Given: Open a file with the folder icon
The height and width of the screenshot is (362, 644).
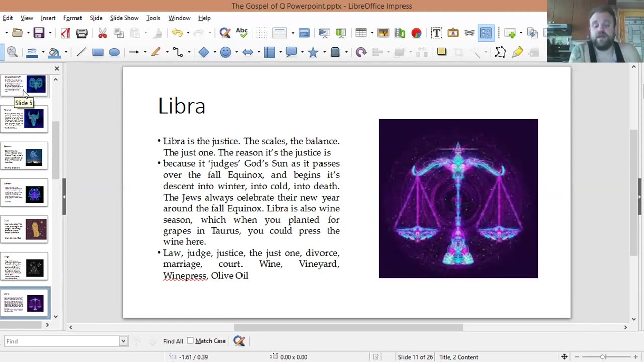Looking at the screenshot, I should 17,33.
